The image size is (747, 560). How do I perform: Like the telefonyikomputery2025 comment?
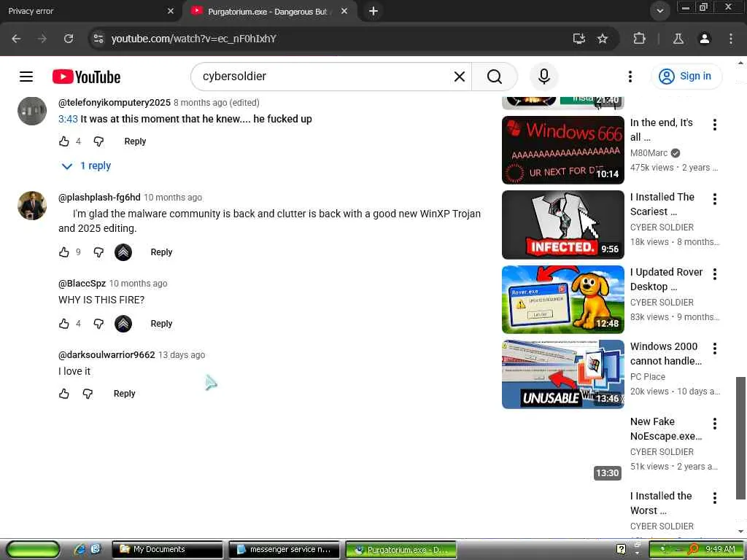click(64, 141)
